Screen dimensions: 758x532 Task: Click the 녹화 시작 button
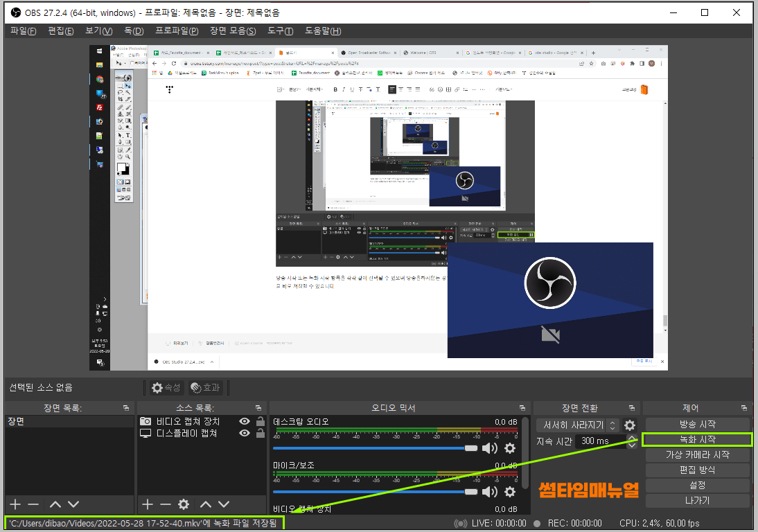click(x=697, y=440)
